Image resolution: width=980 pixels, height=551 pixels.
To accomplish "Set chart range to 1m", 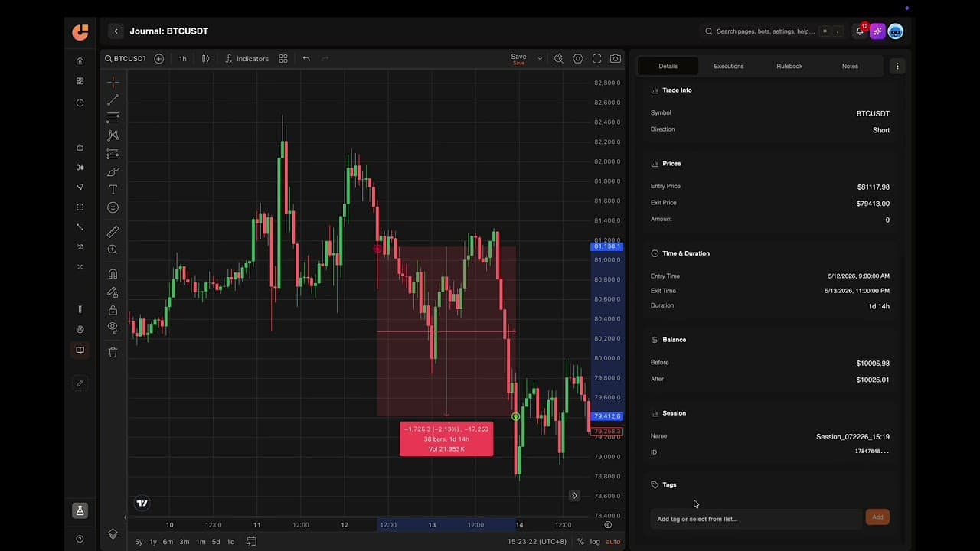I will (x=201, y=542).
